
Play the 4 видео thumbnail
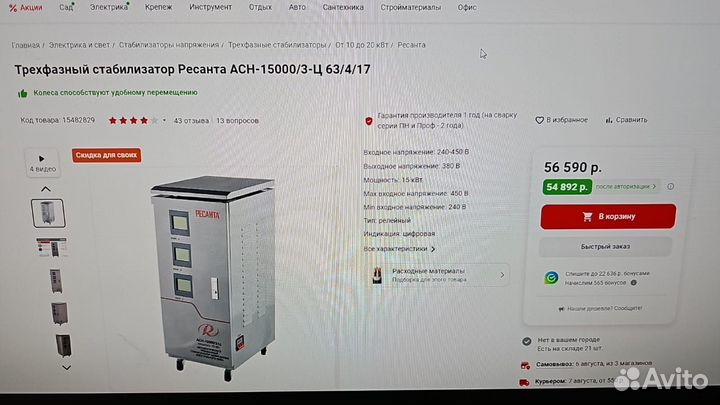pos(42,163)
